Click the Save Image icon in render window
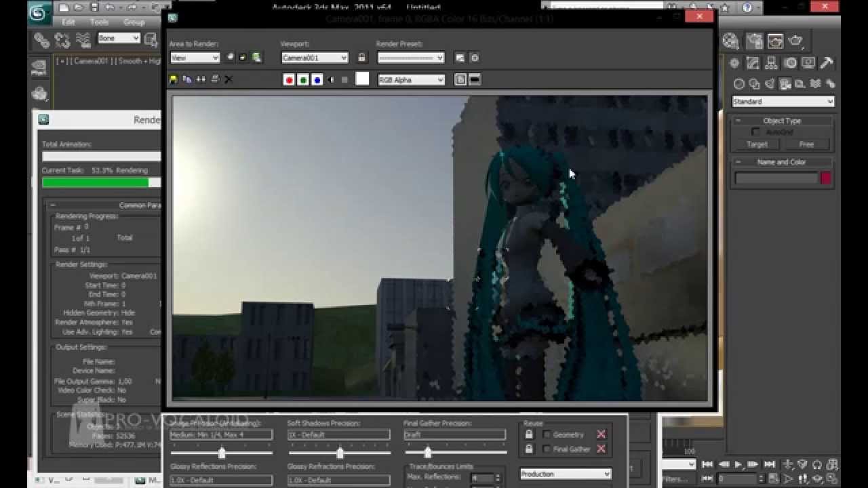 click(174, 79)
